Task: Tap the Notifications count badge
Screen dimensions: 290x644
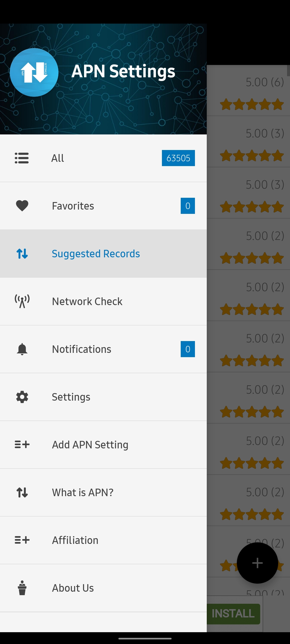Action: pyautogui.click(x=188, y=349)
